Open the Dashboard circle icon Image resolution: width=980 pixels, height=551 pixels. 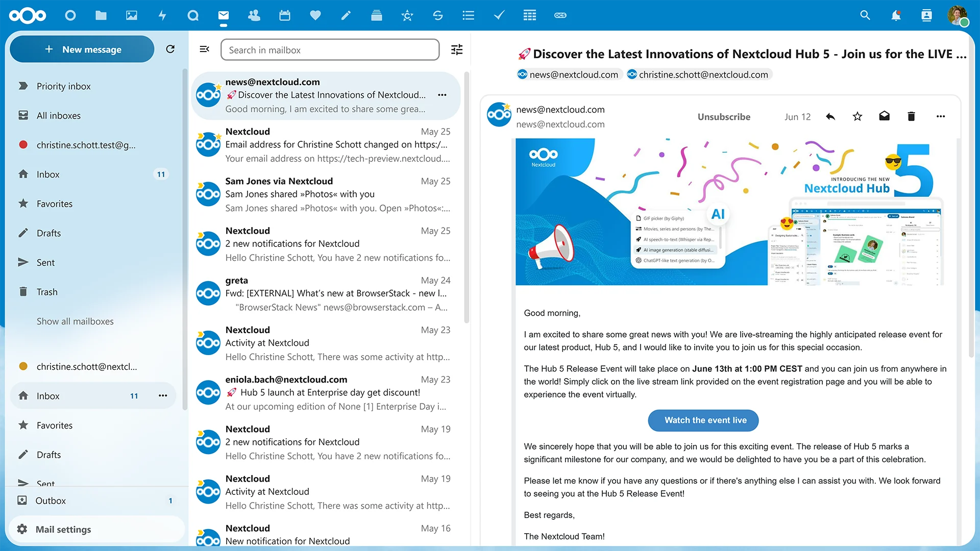[x=70, y=15]
